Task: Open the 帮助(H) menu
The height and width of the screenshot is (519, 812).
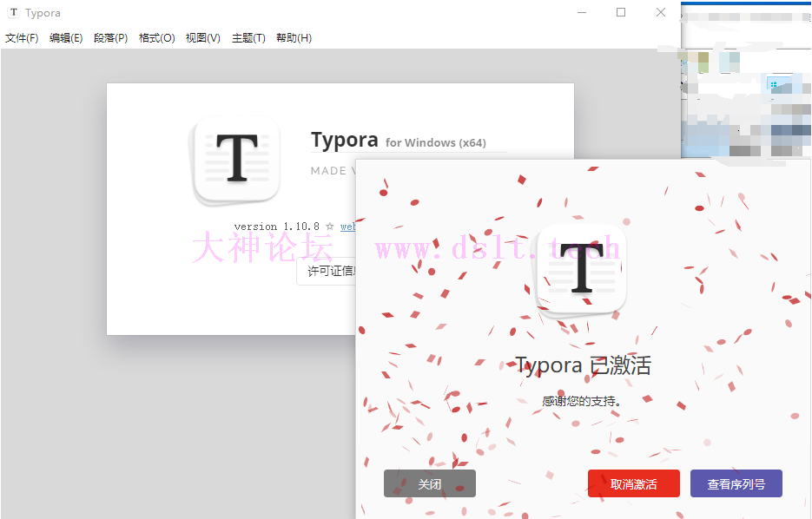Action: (294, 38)
